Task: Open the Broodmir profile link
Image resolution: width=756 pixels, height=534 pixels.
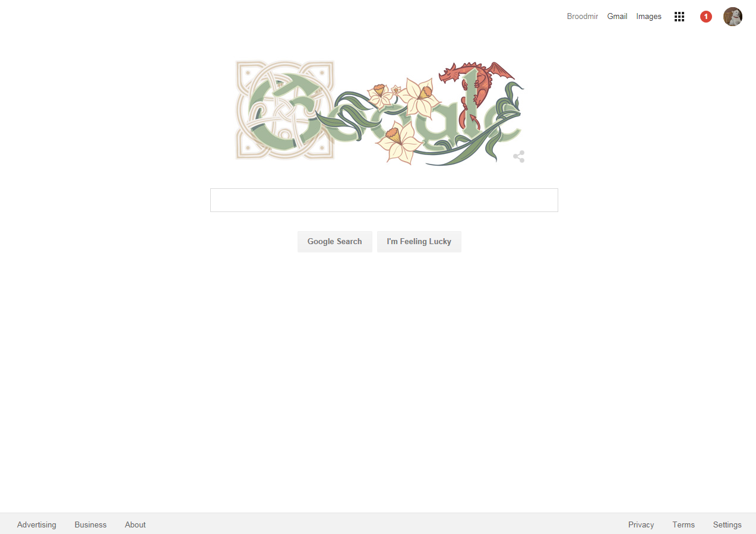Action: tap(583, 17)
